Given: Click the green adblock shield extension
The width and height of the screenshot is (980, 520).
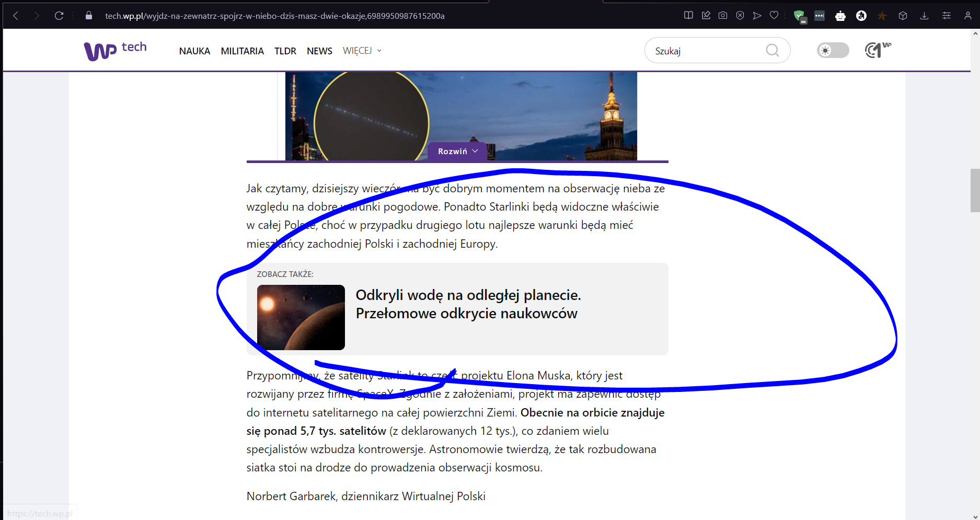Looking at the screenshot, I should pos(800,16).
